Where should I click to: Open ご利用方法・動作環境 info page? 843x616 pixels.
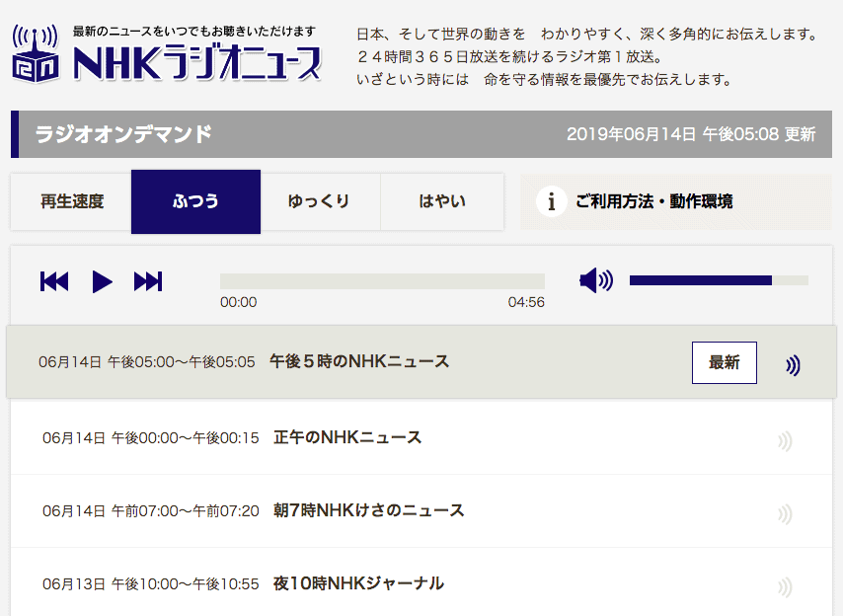coord(676,201)
